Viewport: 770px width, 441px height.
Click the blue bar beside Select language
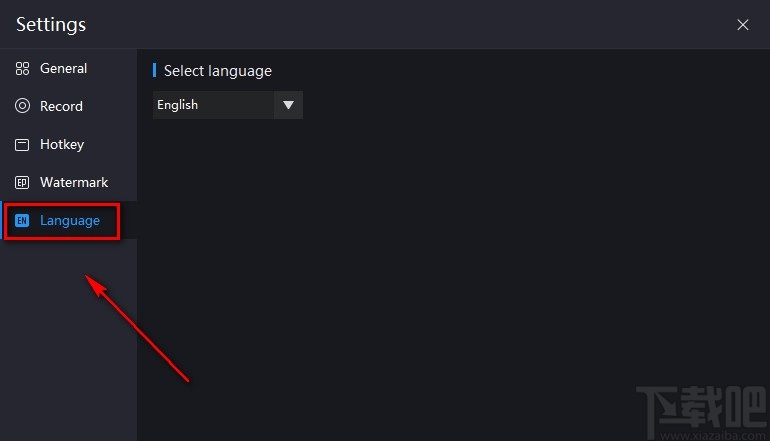coord(154,71)
